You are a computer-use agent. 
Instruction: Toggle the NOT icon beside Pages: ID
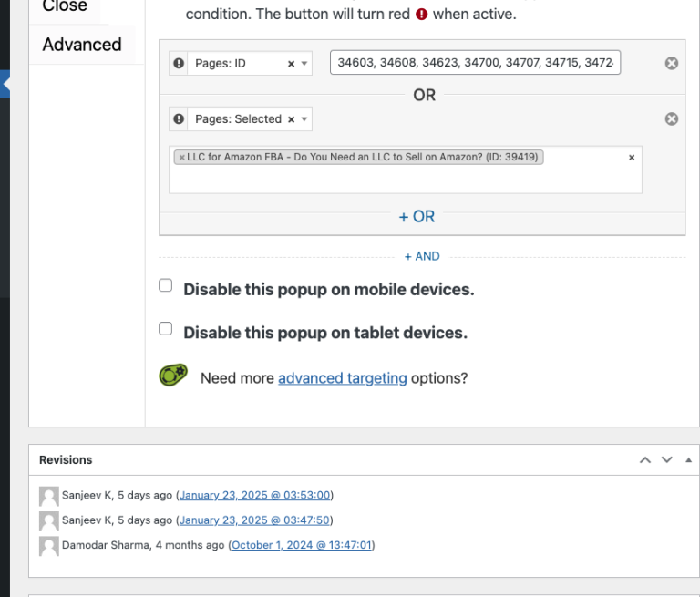[x=180, y=64]
